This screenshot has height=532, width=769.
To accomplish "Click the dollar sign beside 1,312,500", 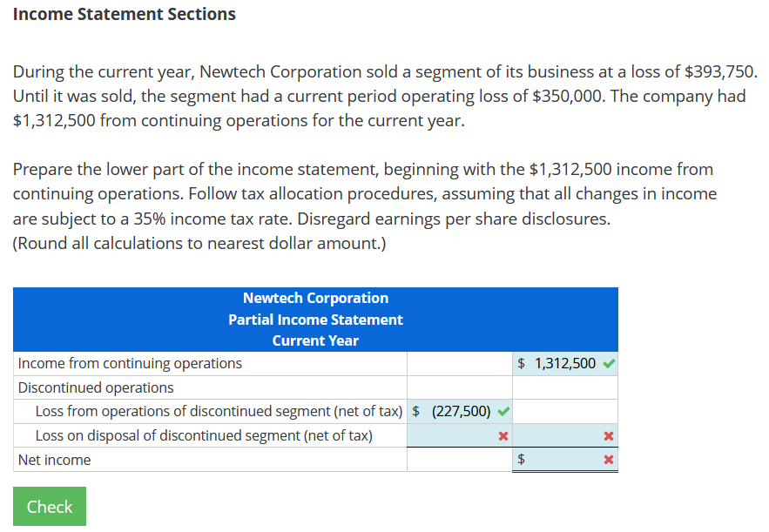I will [521, 363].
